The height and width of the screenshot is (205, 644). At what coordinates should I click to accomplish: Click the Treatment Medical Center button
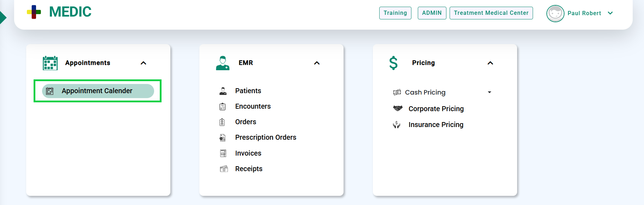coord(491,13)
